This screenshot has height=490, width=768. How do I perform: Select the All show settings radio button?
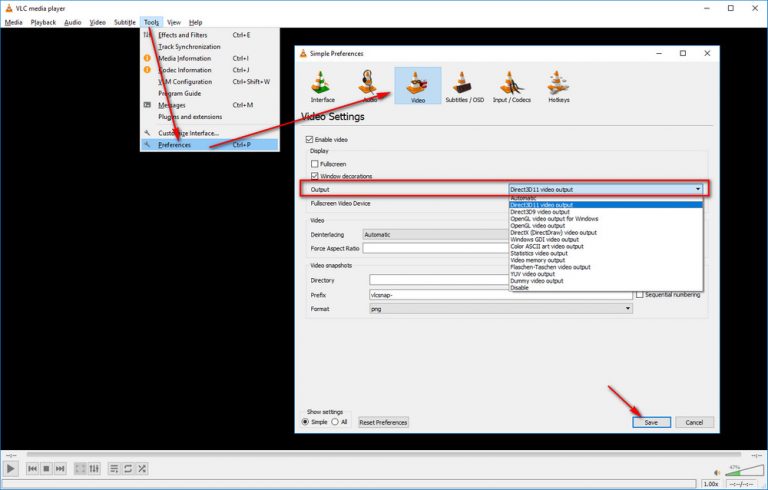coord(335,422)
